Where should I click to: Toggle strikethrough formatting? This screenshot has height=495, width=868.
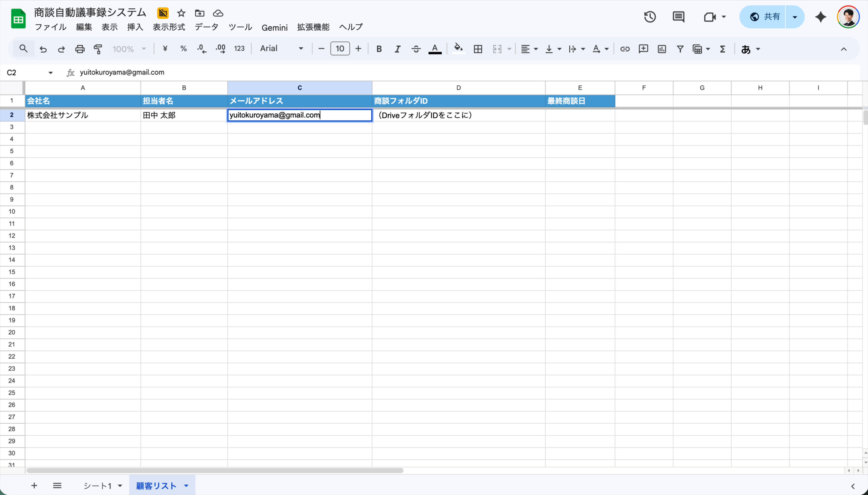coord(416,49)
